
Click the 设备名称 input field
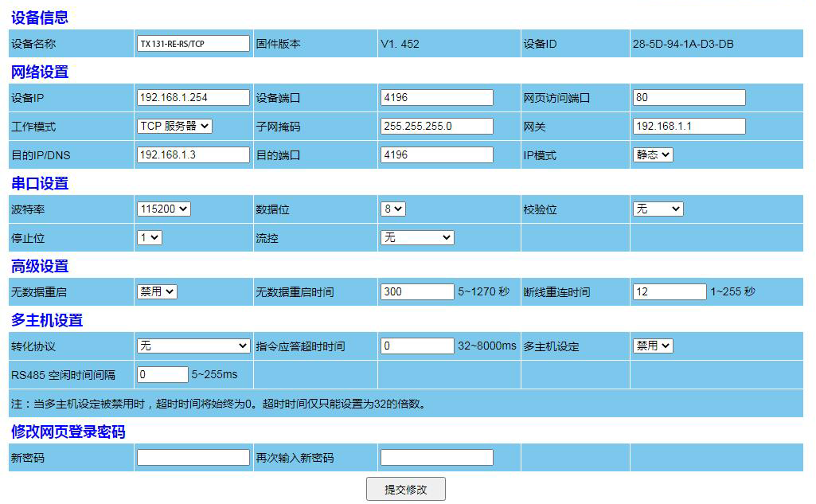tap(193, 44)
